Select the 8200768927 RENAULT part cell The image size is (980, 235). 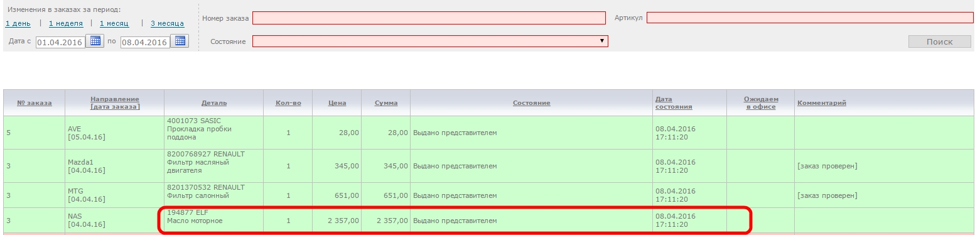(x=213, y=166)
